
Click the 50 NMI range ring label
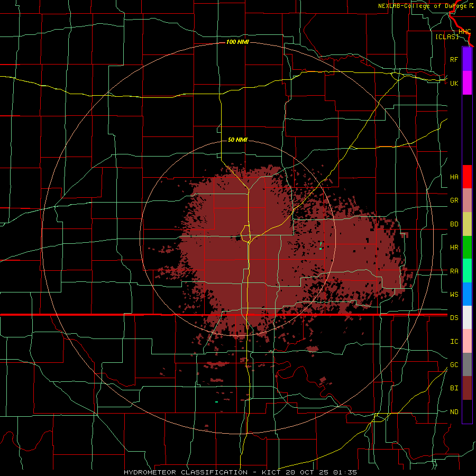click(x=237, y=140)
